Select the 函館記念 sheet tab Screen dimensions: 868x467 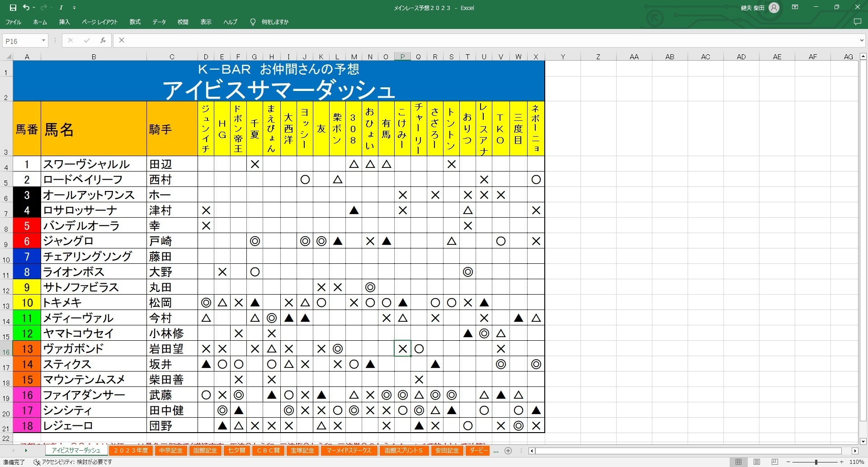point(205,451)
